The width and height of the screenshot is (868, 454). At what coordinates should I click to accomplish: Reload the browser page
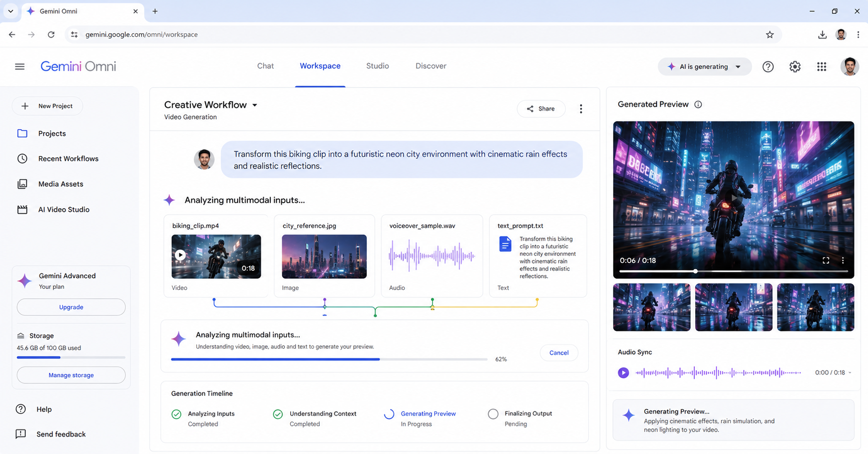pos(51,35)
